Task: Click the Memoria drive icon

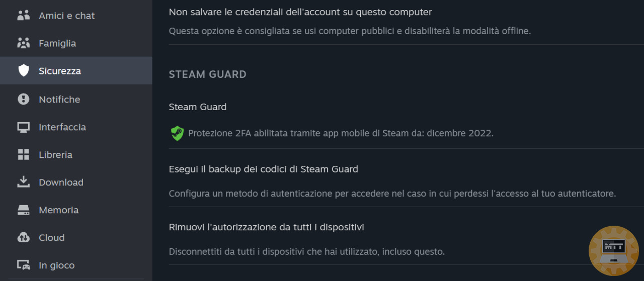Action: point(24,210)
